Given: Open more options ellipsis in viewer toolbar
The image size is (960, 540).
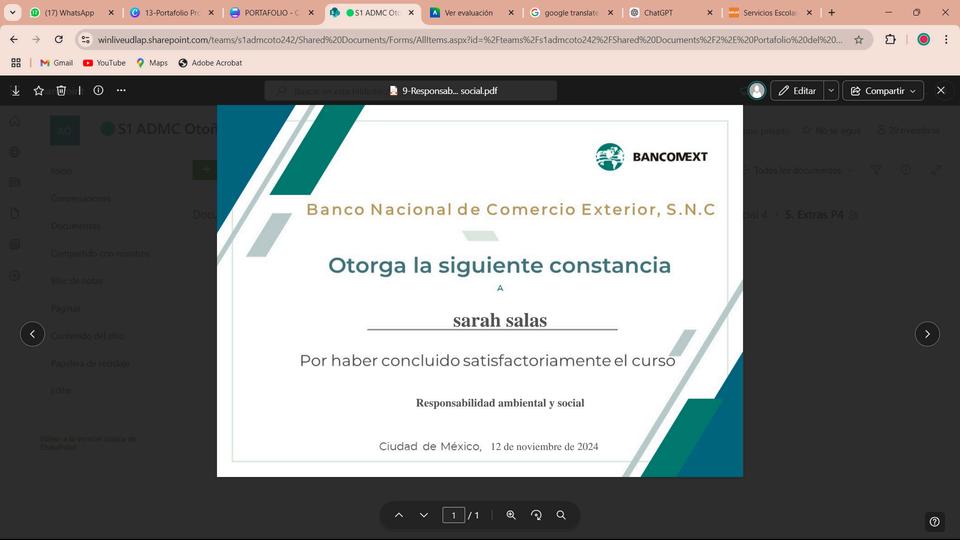Looking at the screenshot, I should 121,90.
